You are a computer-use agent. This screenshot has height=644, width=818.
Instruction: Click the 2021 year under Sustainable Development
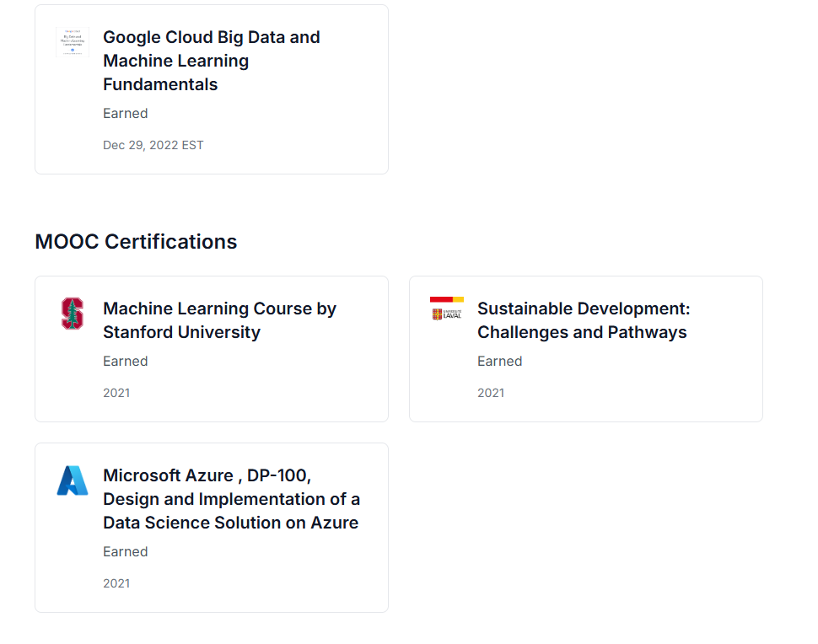491,393
